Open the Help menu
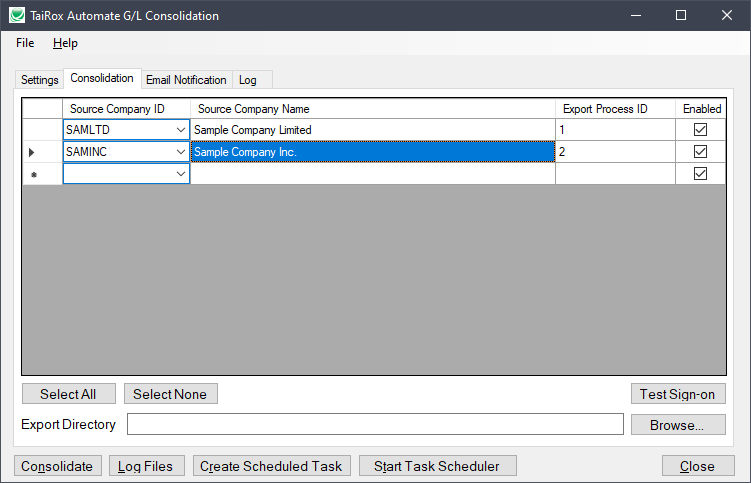 click(x=65, y=43)
